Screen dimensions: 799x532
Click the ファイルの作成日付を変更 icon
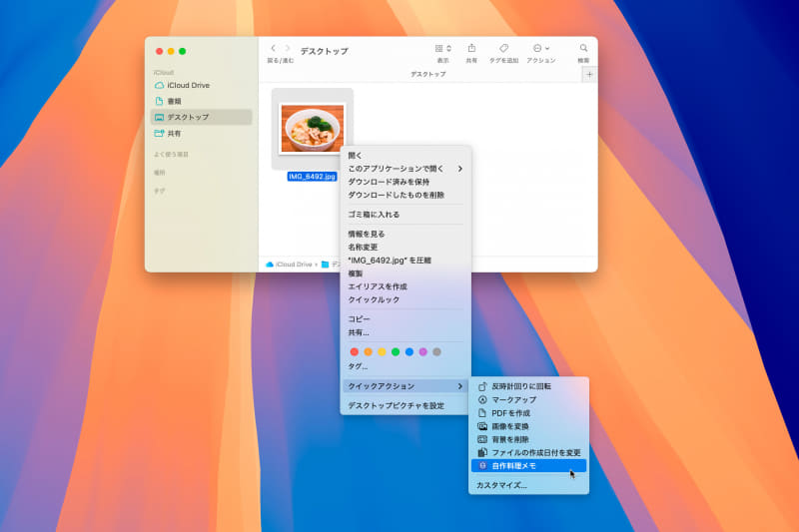click(x=482, y=452)
